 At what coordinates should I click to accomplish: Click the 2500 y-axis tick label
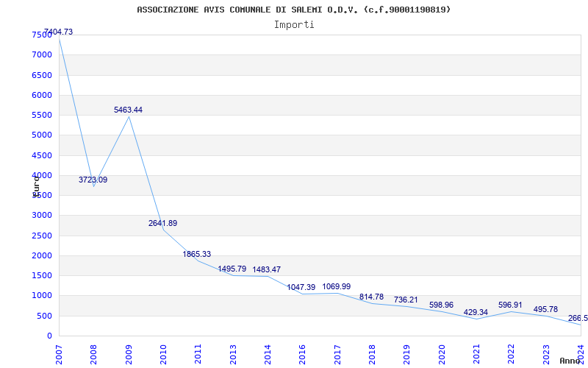[42, 236]
